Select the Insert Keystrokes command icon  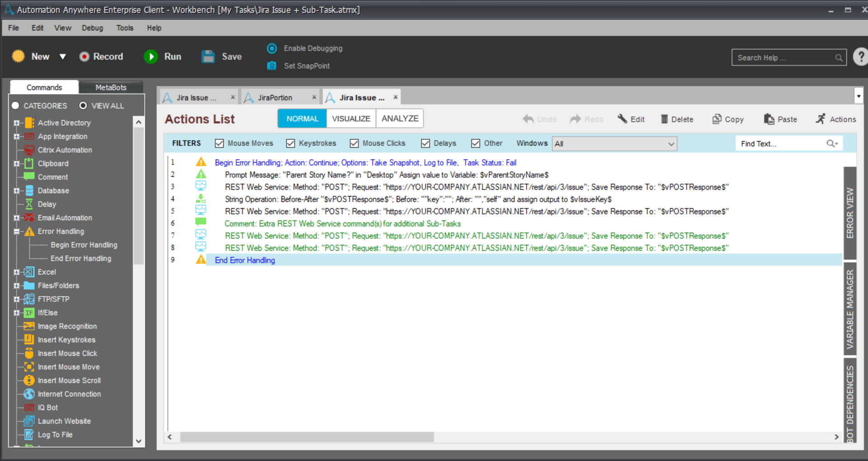click(x=29, y=339)
